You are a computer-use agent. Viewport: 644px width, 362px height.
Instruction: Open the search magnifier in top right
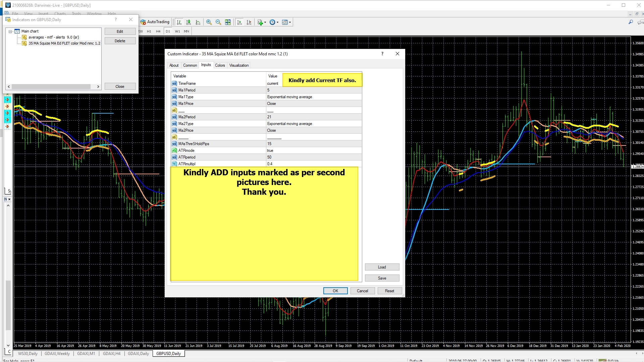pos(631,22)
